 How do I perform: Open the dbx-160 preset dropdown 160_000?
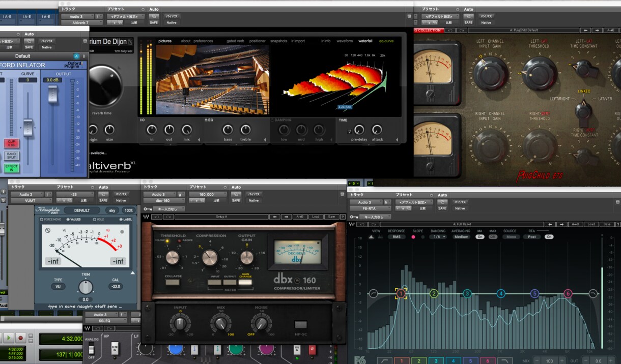click(208, 194)
